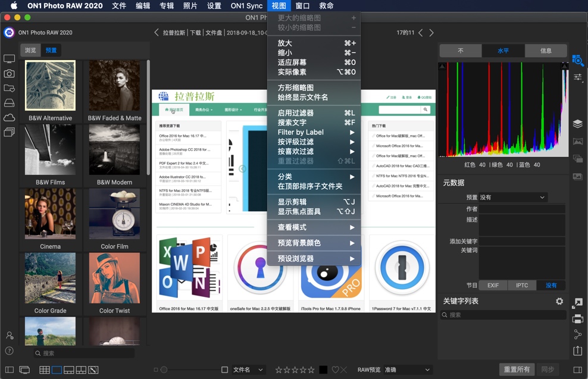The image size is (588, 379).
Task: Open 照片 menu in menu bar
Action: pyautogui.click(x=190, y=5)
